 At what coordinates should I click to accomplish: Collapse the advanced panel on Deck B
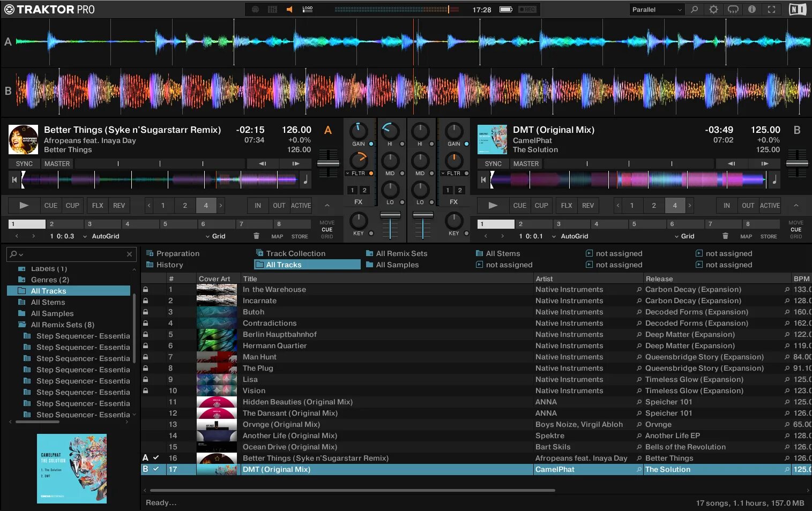[x=796, y=206]
